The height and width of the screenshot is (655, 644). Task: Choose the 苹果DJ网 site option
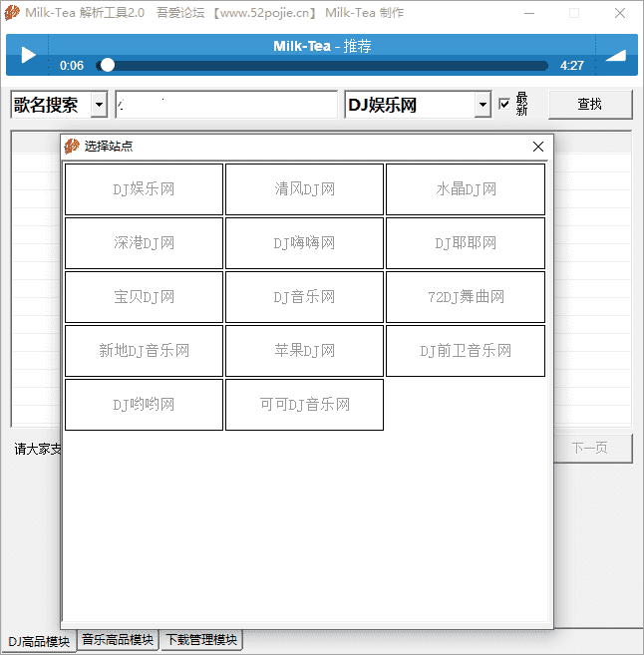[x=304, y=351]
